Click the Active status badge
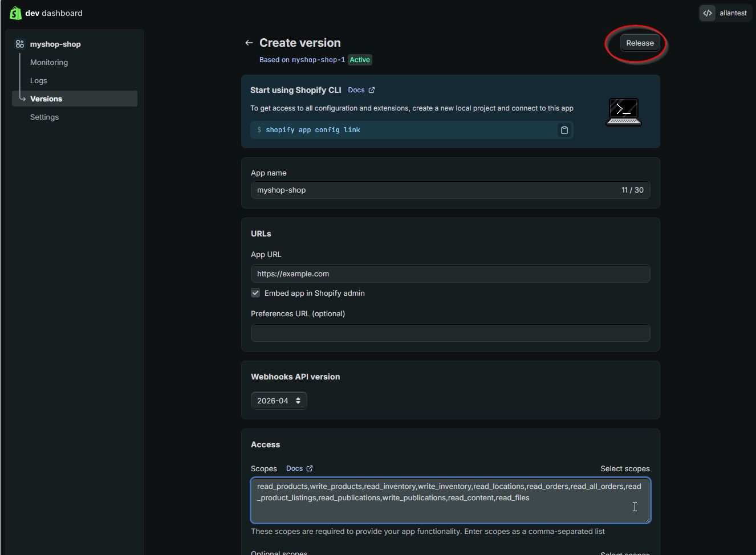 [359, 59]
